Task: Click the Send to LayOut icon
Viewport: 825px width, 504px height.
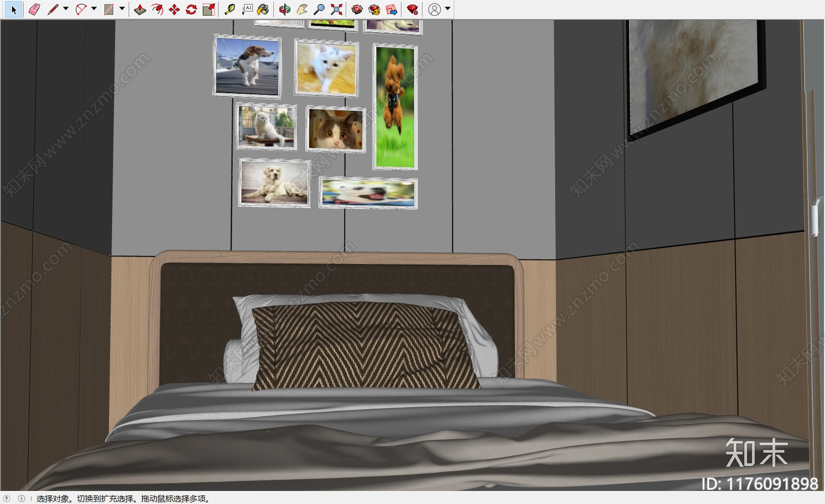Action: (x=391, y=9)
